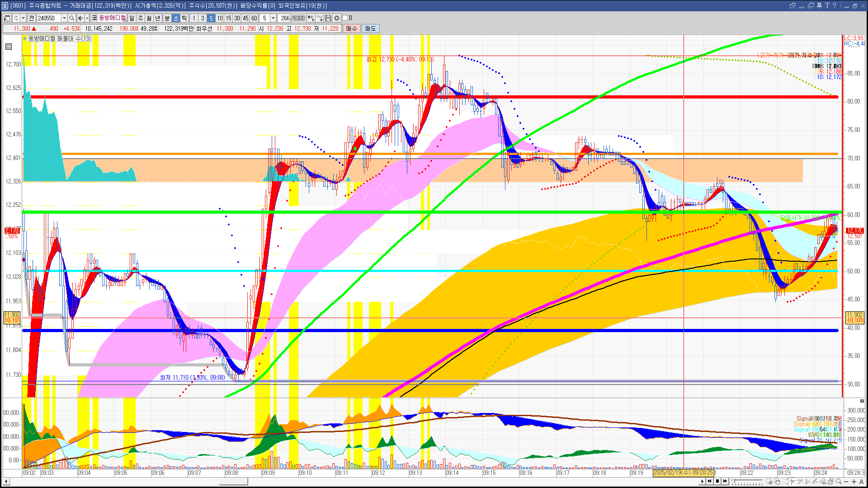Click the plus zoom-in icon
This screenshot has width=868, height=488.
click(854, 482)
